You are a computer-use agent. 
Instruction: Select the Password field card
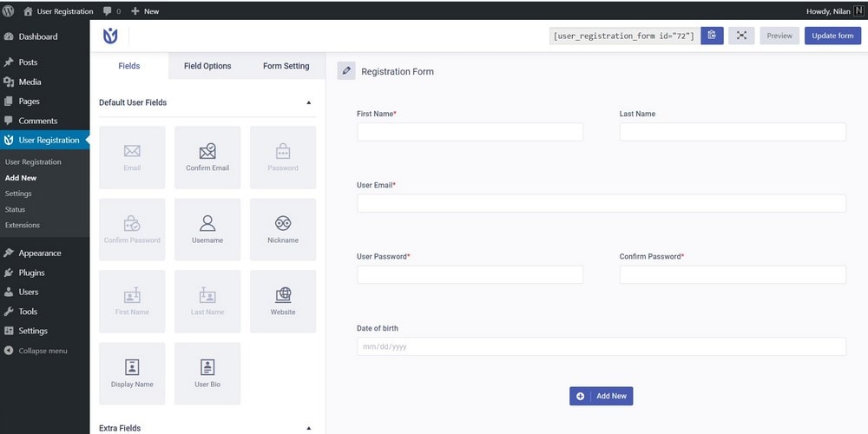[283, 157]
